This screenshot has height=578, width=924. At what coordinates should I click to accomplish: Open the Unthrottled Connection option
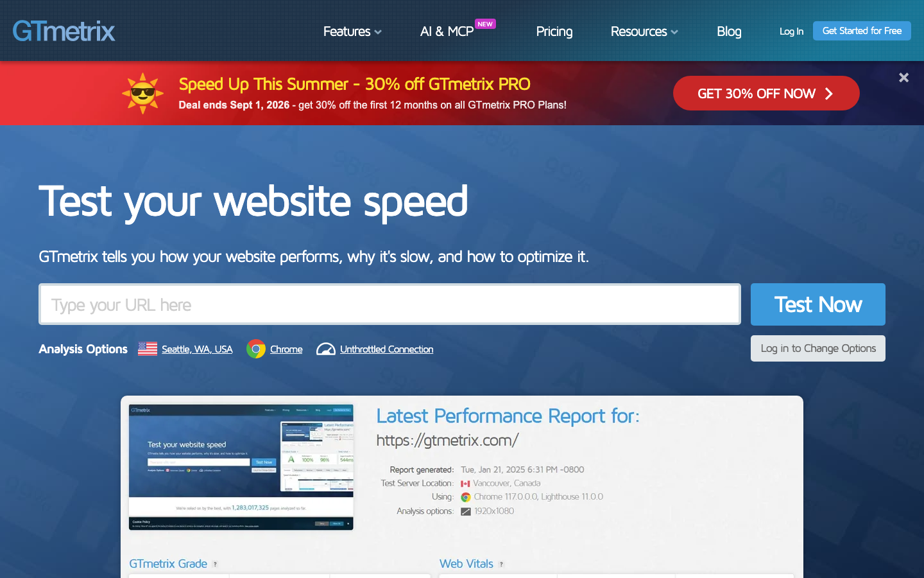[x=386, y=349]
